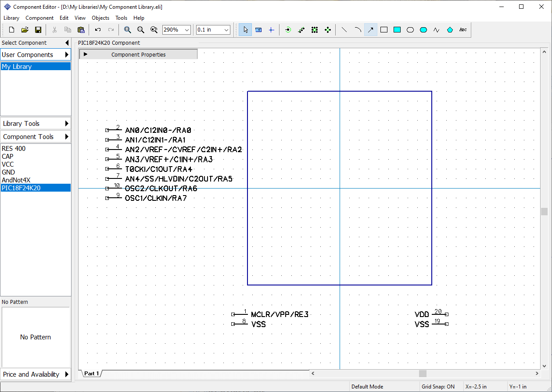Select the Line drawing tool

(x=344, y=30)
